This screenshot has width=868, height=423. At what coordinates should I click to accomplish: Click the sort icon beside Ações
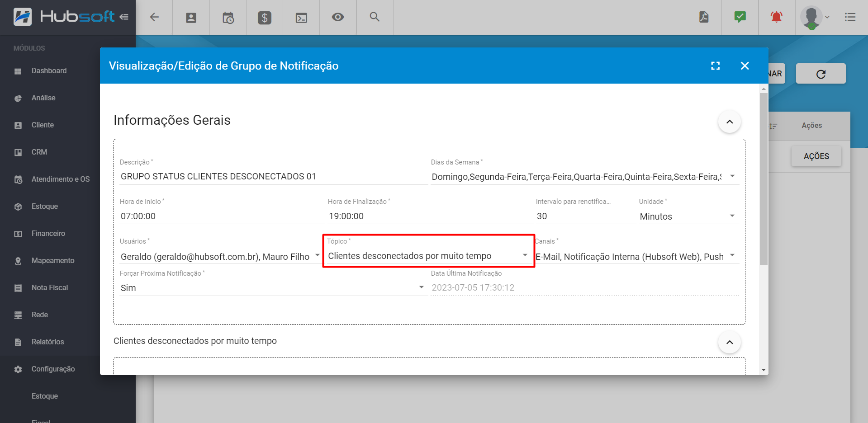pyautogui.click(x=773, y=126)
